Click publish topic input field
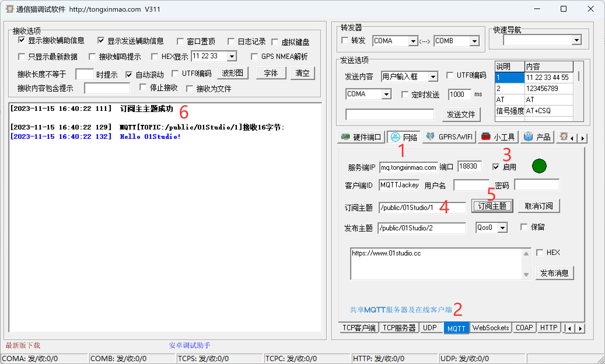 [422, 228]
